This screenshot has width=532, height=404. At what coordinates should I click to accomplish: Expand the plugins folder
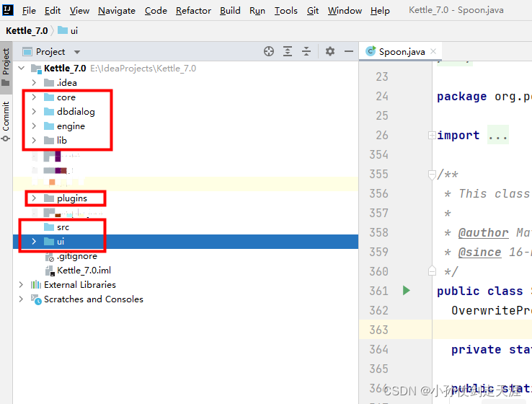click(34, 198)
